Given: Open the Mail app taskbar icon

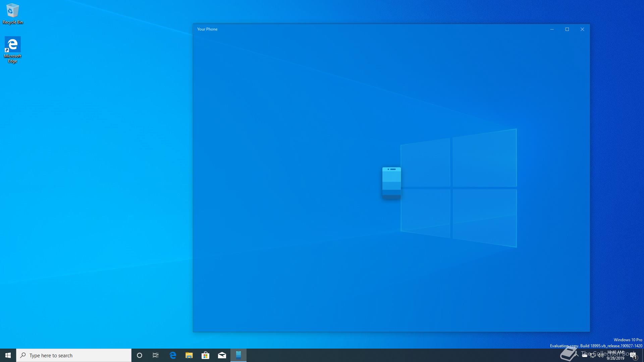Looking at the screenshot, I should click(222, 355).
